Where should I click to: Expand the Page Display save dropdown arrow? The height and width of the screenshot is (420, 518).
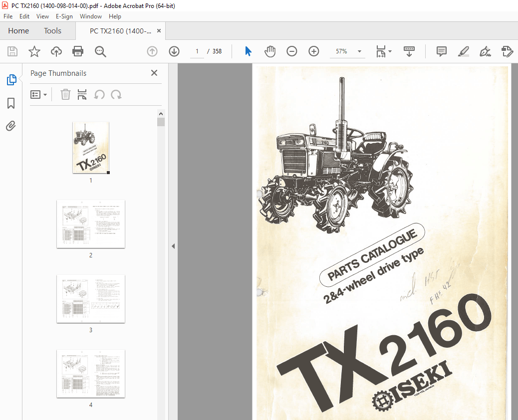click(x=389, y=51)
